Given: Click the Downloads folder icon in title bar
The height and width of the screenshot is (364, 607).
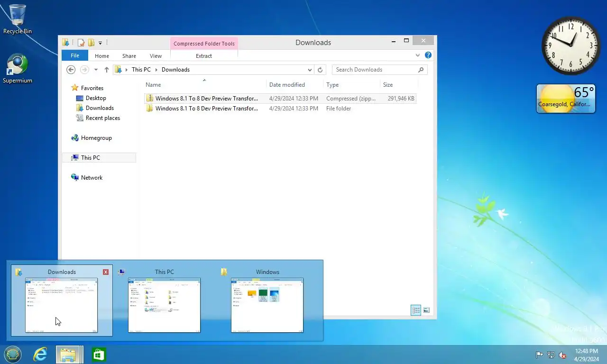Looking at the screenshot, I should 66,43.
